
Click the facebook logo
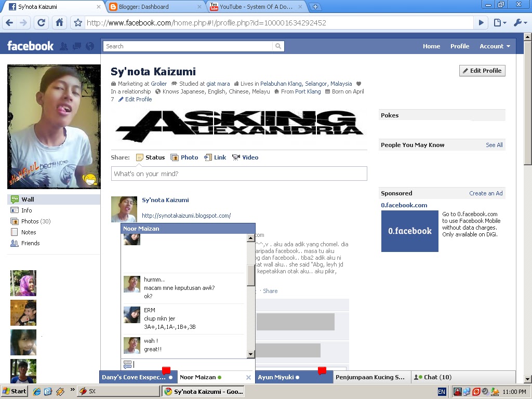(x=30, y=46)
